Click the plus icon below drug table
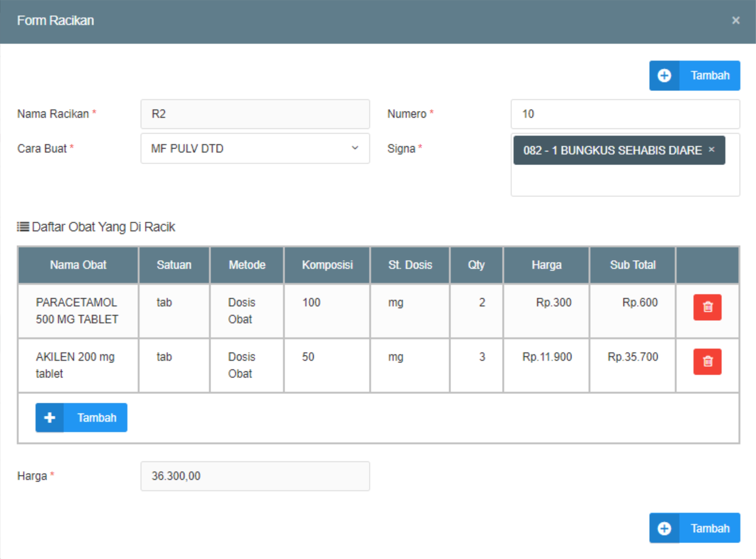Viewport: 756px width, 559px height. 50,417
